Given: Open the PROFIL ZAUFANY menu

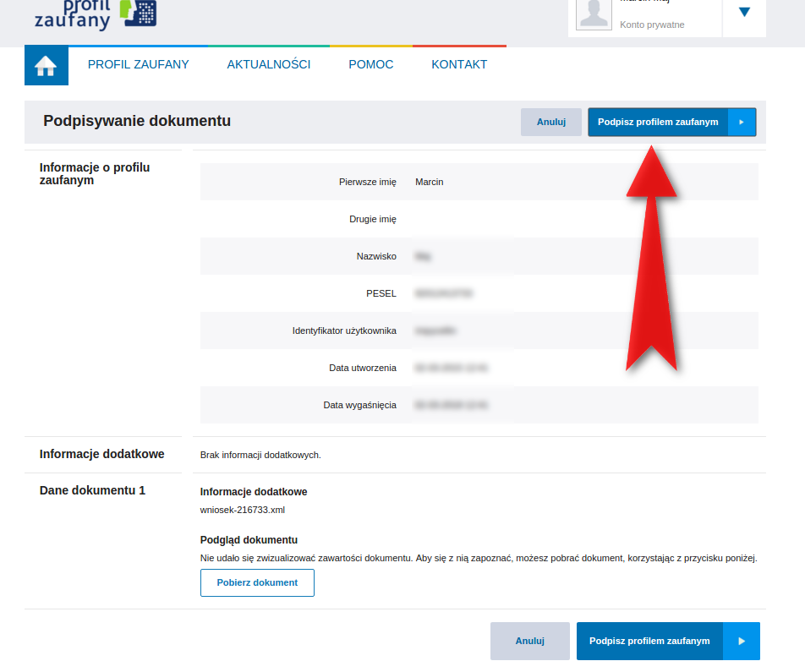Looking at the screenshot, I should pos(138,65).
